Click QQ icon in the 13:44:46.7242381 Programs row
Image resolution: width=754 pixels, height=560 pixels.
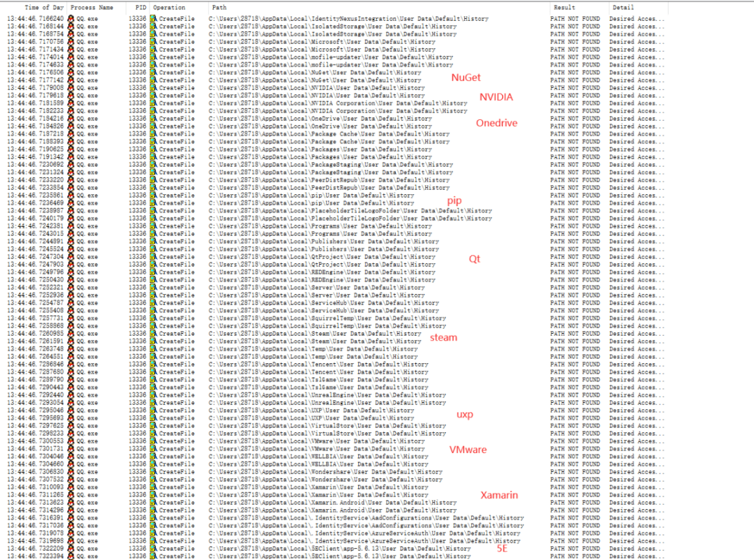click(71, 226)
